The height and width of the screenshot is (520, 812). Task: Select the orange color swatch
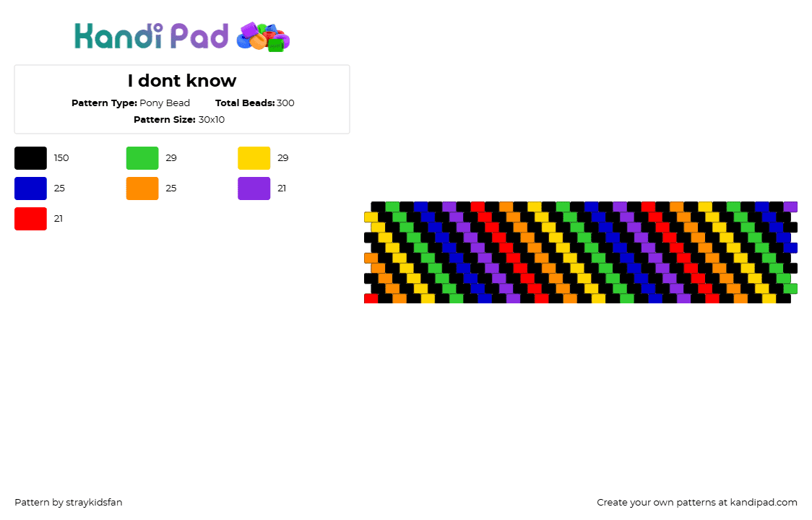[142, 188]
